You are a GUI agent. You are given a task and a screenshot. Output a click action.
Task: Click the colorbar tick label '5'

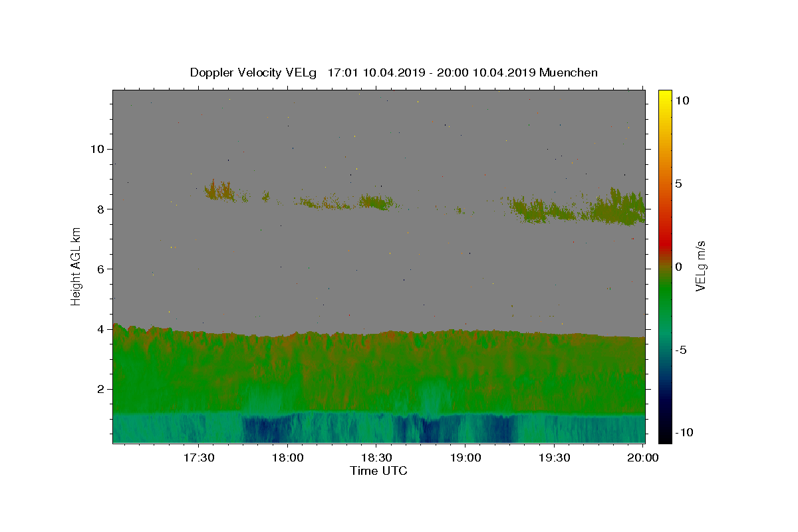point(679,184)
